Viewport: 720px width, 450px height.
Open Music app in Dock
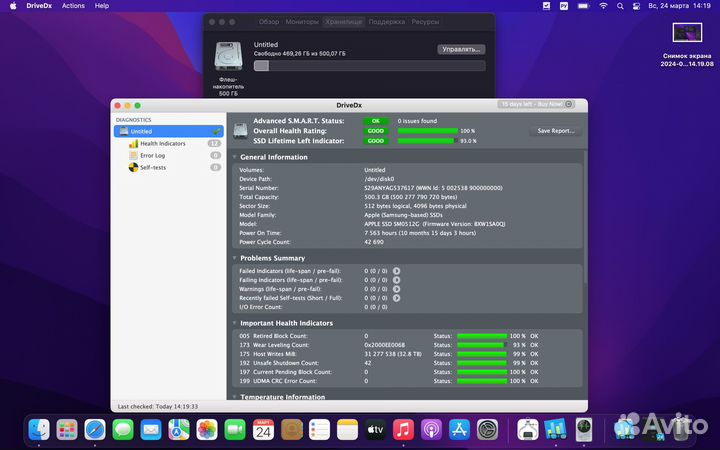pyautogui.click(x=404, y=430)
